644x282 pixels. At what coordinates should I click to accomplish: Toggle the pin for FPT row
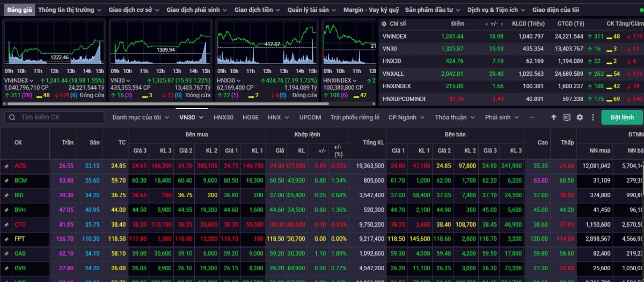click(x=6, y=239)
